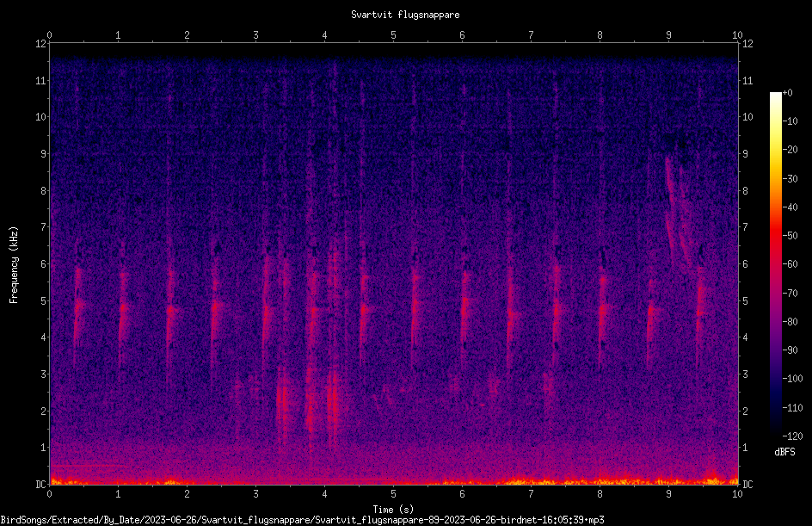Click the "9" kHz tick on the left axis
Image resolution: width=812 pixels, height=526 pixels.
tap(44, 154)
